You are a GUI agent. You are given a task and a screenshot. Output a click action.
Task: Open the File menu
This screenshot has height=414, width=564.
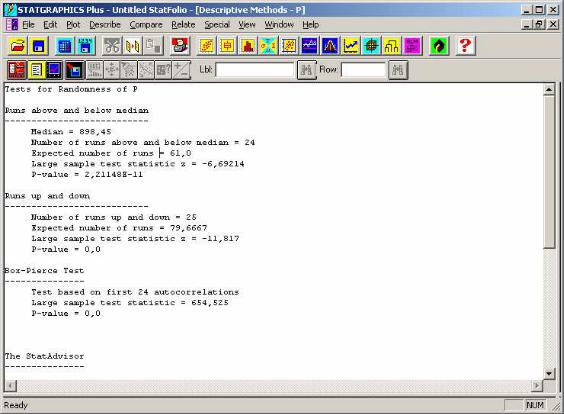[x=28, y=25]
